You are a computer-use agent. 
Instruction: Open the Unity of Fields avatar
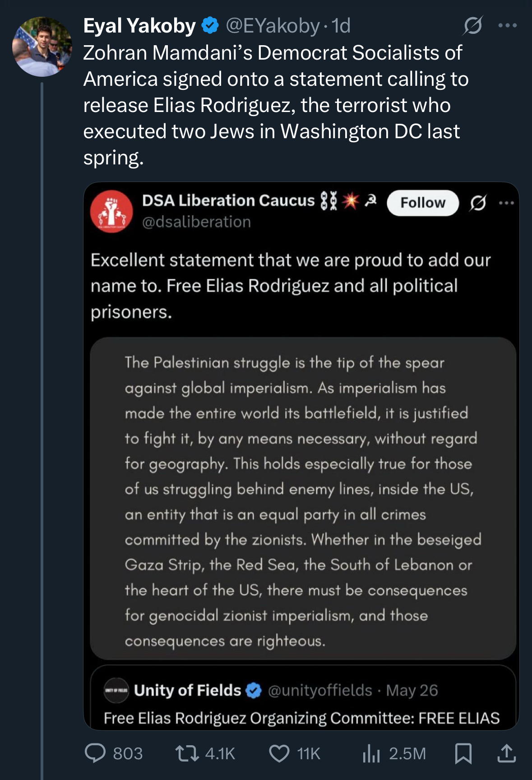pyautogui.click(x=116, y=690)
